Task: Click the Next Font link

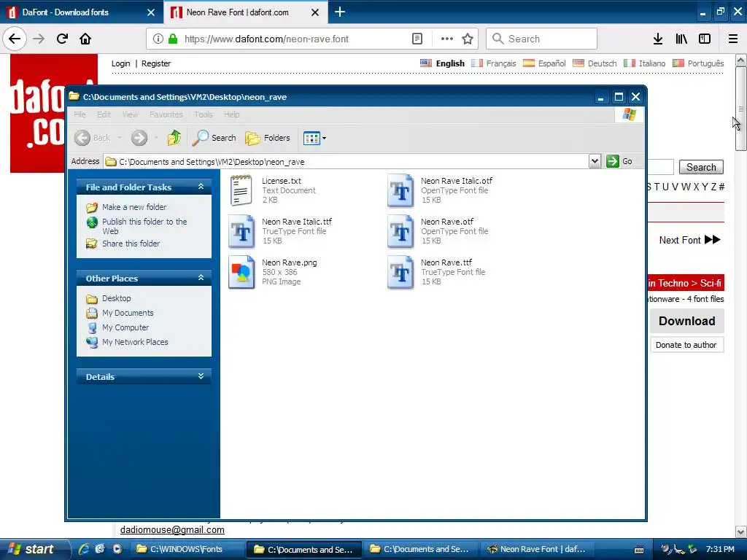Action: (x=690, y=240)
